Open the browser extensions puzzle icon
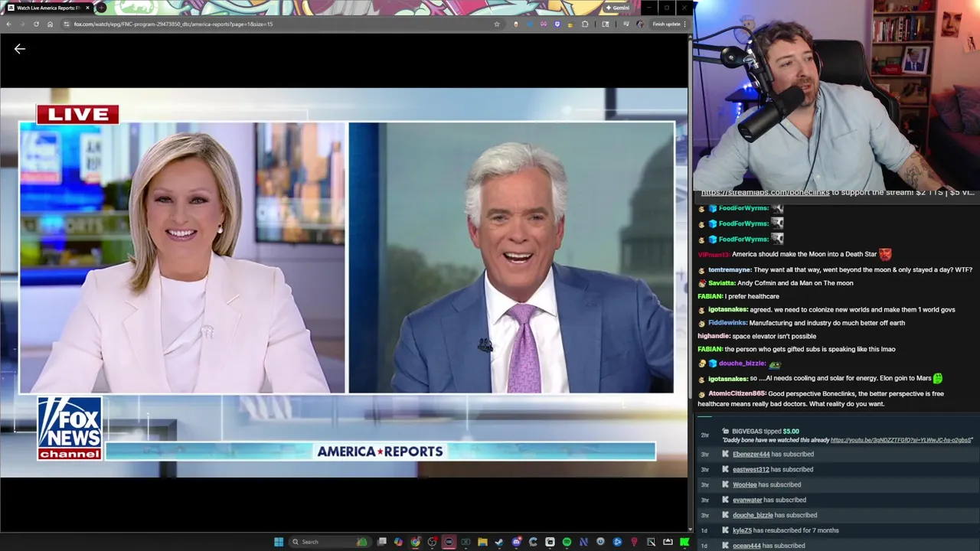980x551 pixels. [x=585, y=24]
